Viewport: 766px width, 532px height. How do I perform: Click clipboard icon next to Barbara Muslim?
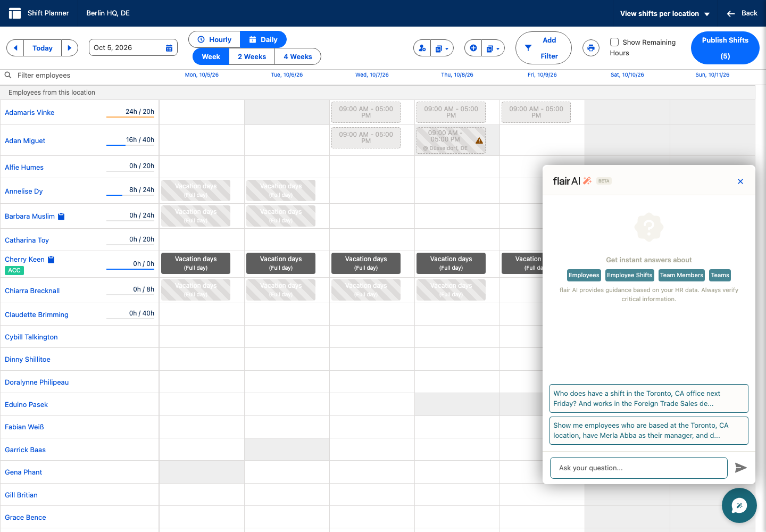pos(61,217)
